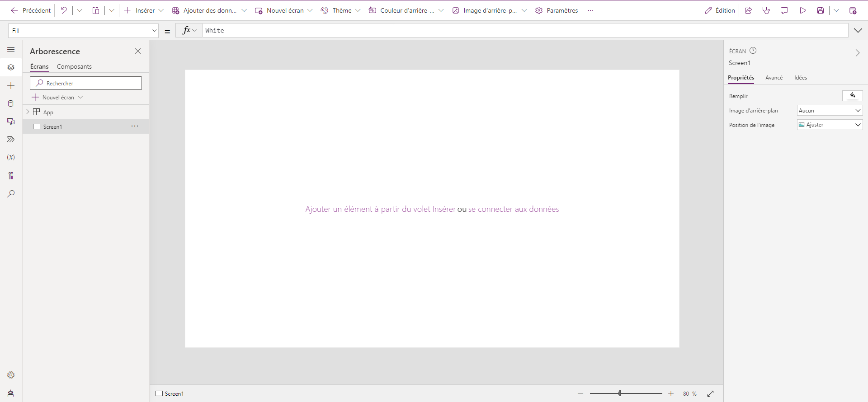Open the tree view layers icon
The height and width of the screenshot is (402, 868).
pyautogui.click(x=11, y=67)
